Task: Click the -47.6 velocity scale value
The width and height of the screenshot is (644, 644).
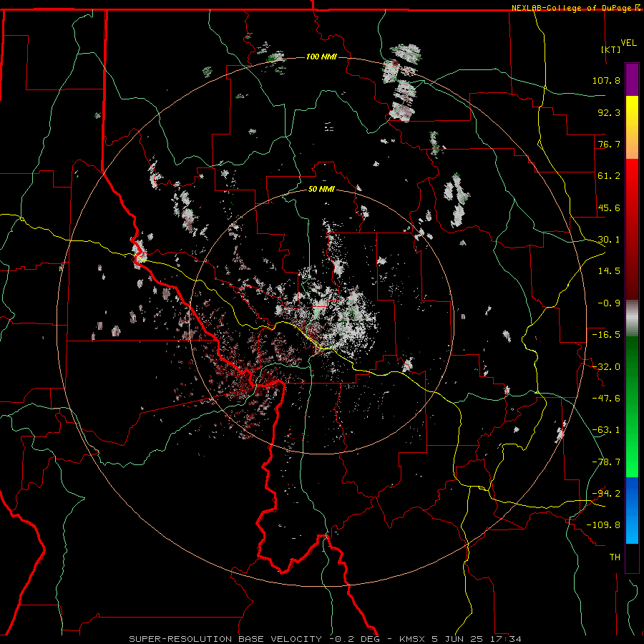Action: [x=606, y=399]
